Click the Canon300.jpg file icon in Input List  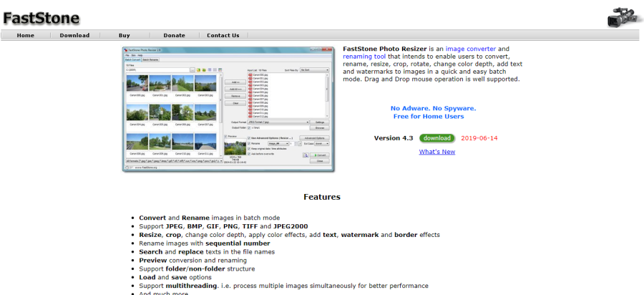(x=250, y=75)
